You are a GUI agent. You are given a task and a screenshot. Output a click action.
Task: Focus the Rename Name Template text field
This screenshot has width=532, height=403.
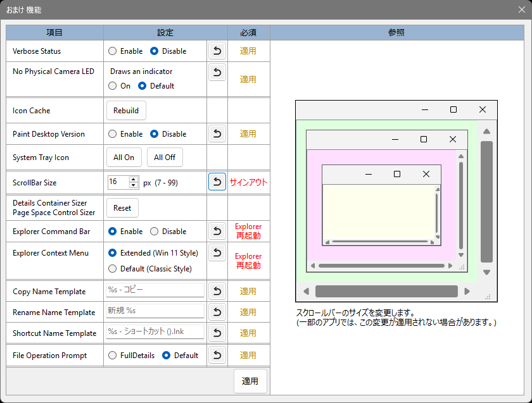pos(155,311)
